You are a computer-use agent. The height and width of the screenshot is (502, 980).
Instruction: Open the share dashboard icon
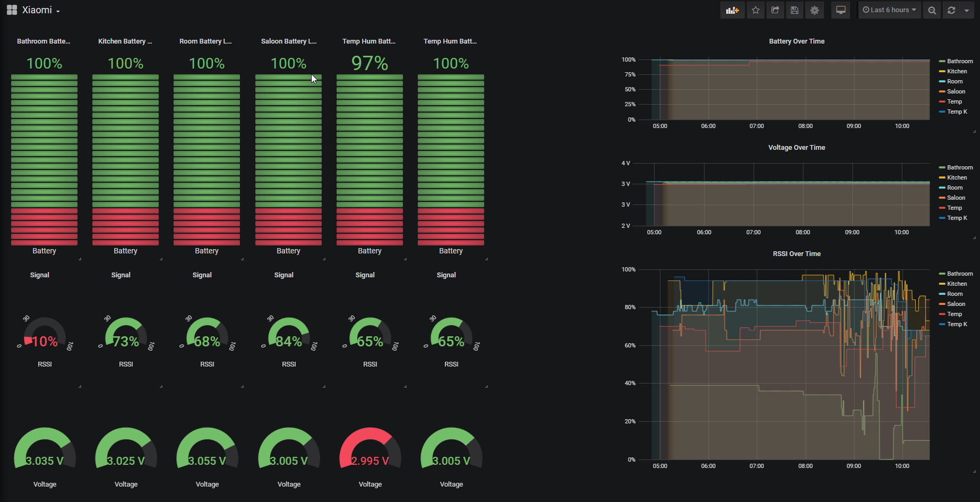[775, 10]
